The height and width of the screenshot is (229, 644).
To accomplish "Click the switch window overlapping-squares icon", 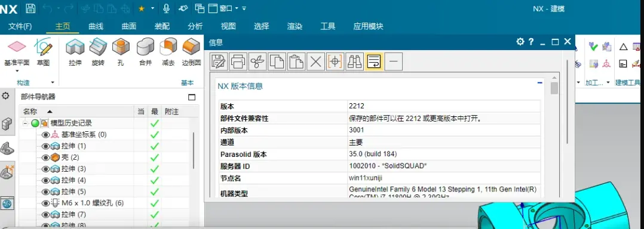I will 200,8.
